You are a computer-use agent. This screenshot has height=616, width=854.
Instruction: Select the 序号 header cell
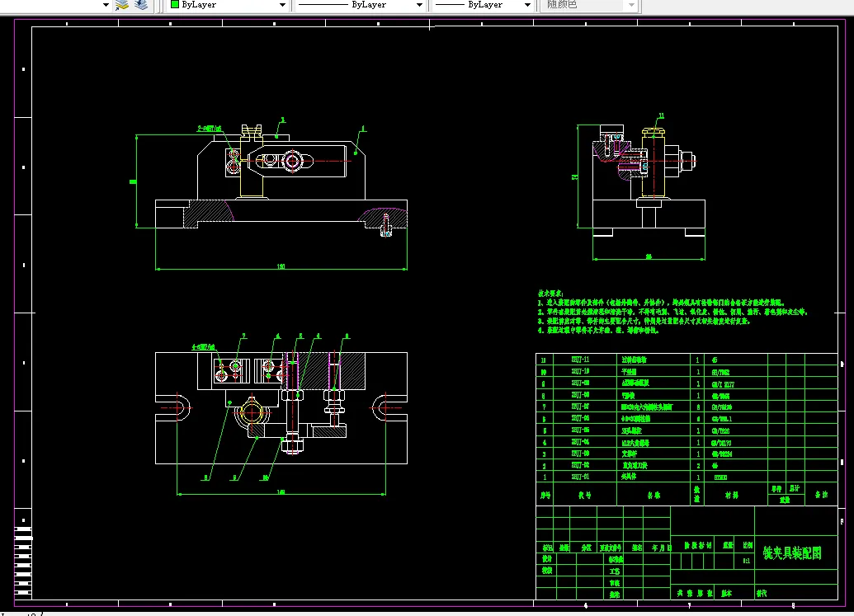(545, 496)
